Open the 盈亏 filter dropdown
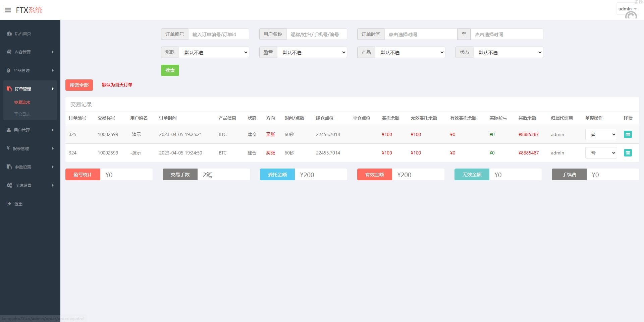The width and height of the screenshot is (644, 322). click(312, 52)
